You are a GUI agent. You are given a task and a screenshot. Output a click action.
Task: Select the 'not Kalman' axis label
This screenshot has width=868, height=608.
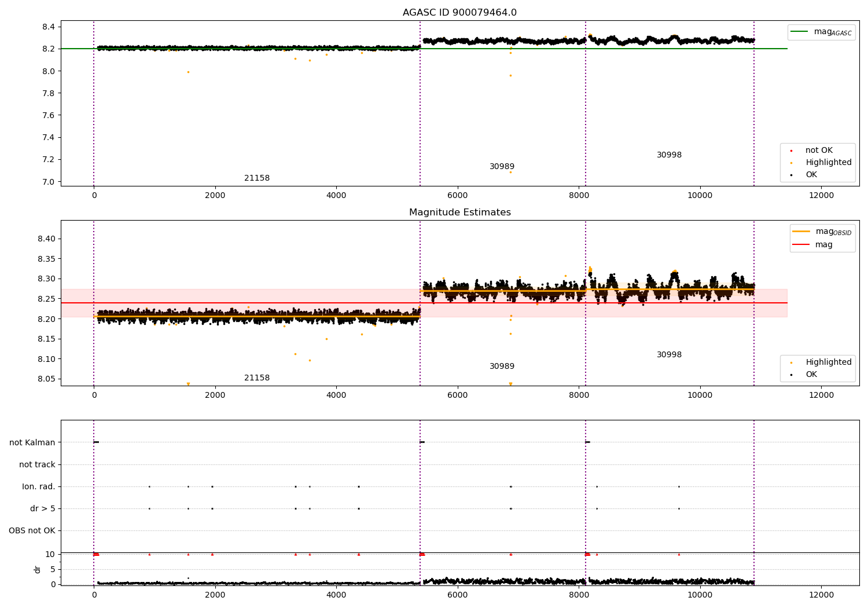click(x=32, y=442)
